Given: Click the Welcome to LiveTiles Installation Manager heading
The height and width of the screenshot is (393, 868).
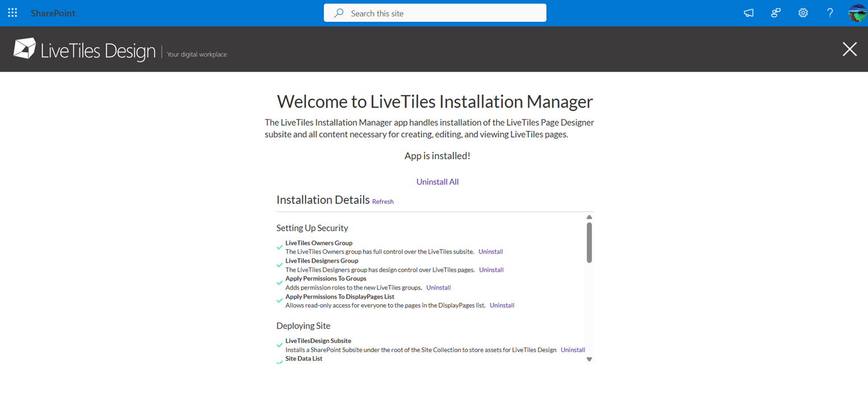Looking at the screenshot, I should (435, 101).
